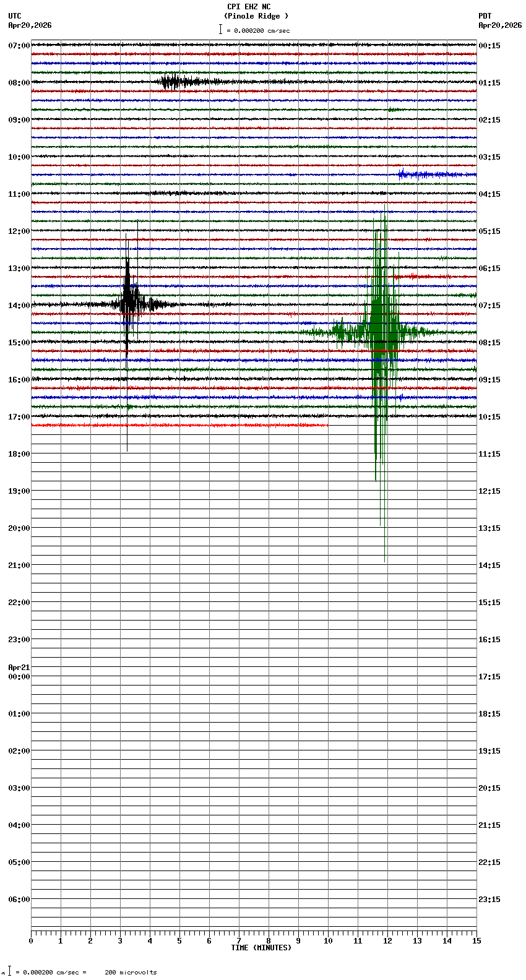The width and height of the screenshot is (526, 980).
Task: Click the PDT header label
Action: [x=485, y=16]
